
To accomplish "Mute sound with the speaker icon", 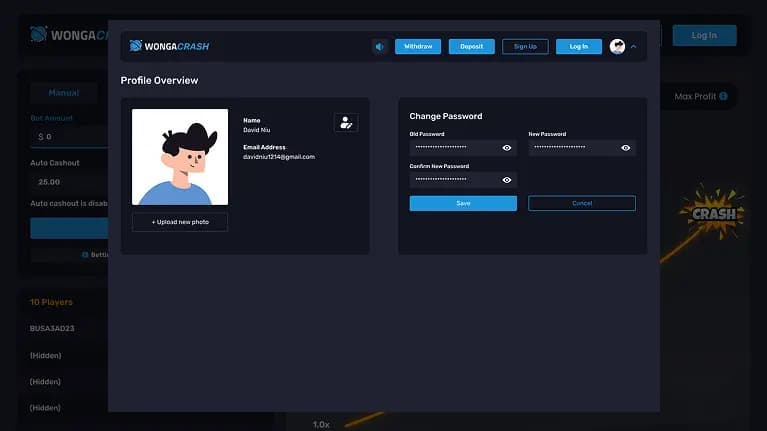I will coord(380,46).
